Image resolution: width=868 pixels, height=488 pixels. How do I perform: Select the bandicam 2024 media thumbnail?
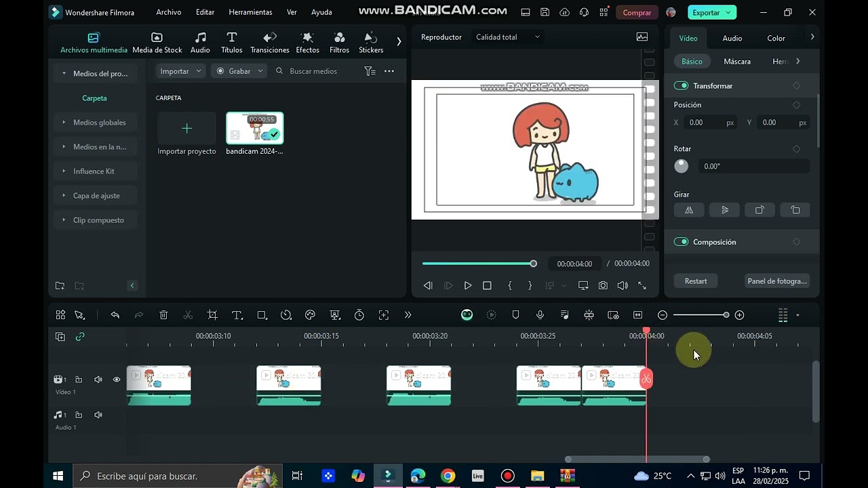coord(254,128)
